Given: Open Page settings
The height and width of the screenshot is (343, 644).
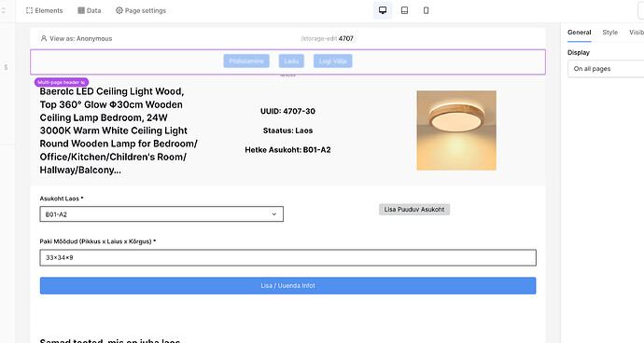Looking at the screenshot, I should pyautogui.click(x=141, y=10).
